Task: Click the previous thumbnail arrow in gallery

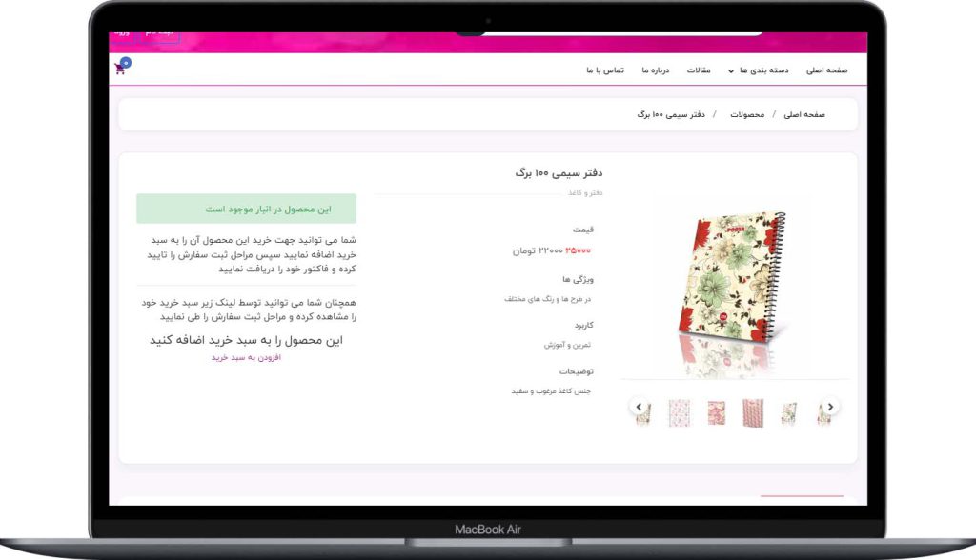Action: (x=639, y=407)
